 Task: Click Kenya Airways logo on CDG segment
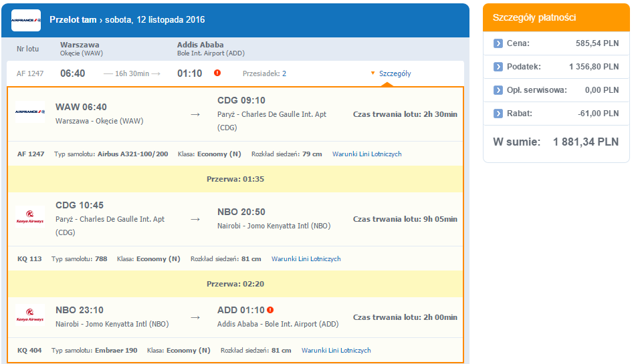point(30,216)
